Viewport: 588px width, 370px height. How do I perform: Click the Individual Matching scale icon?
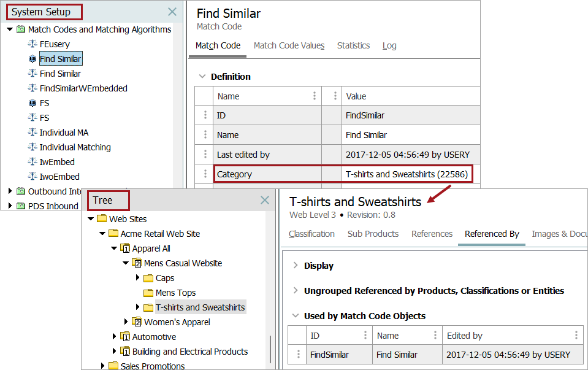32,147
